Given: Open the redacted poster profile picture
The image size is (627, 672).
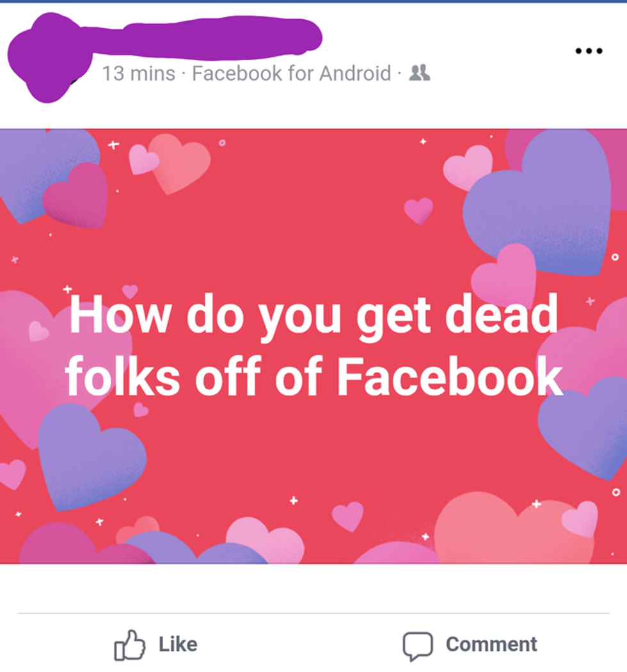Looking at the screenshot, I should click(x=45, y=58).
